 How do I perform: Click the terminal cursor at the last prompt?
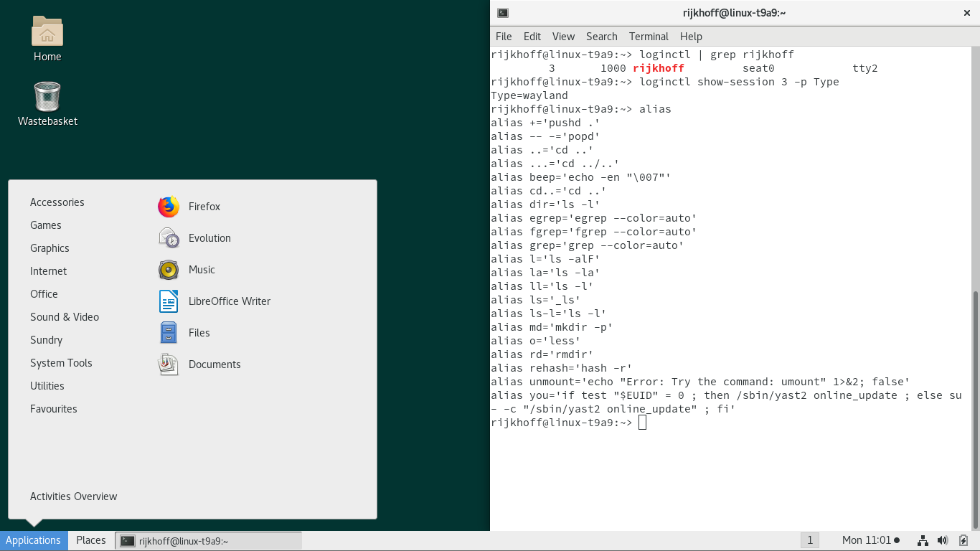click(x=642, y=423)
